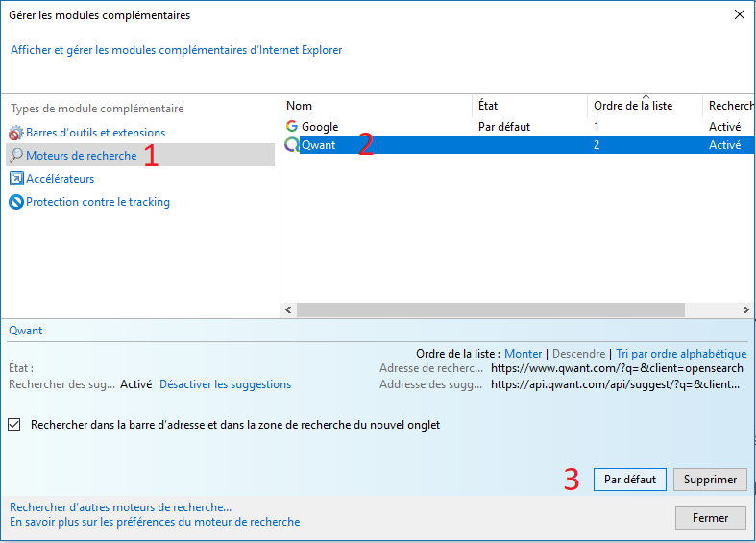Click the tracking protection blocked icon

tap(15, 202)
